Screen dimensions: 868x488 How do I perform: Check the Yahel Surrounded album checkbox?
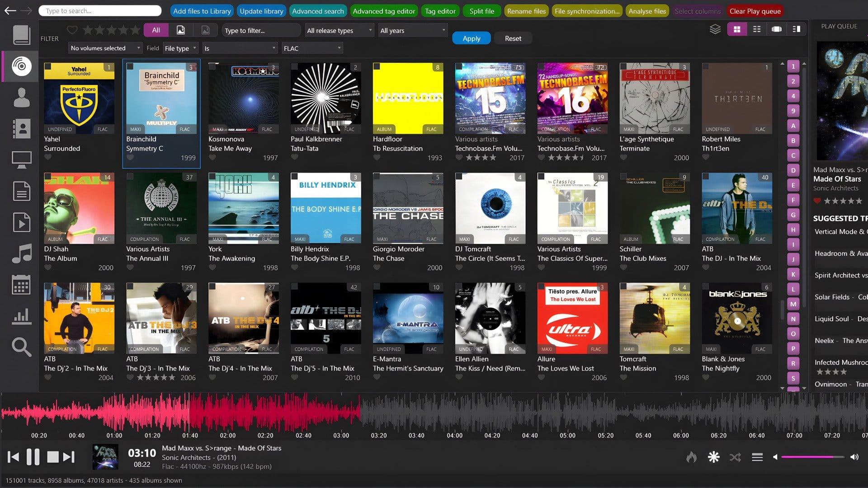click(47, 67)
